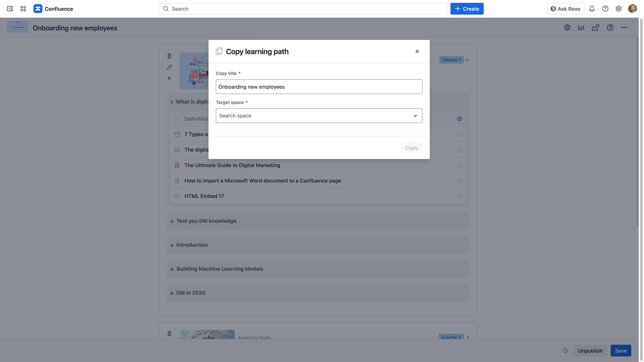
Task: Toggle the left sidebar panel icon
Action: [x=10, y=9]
